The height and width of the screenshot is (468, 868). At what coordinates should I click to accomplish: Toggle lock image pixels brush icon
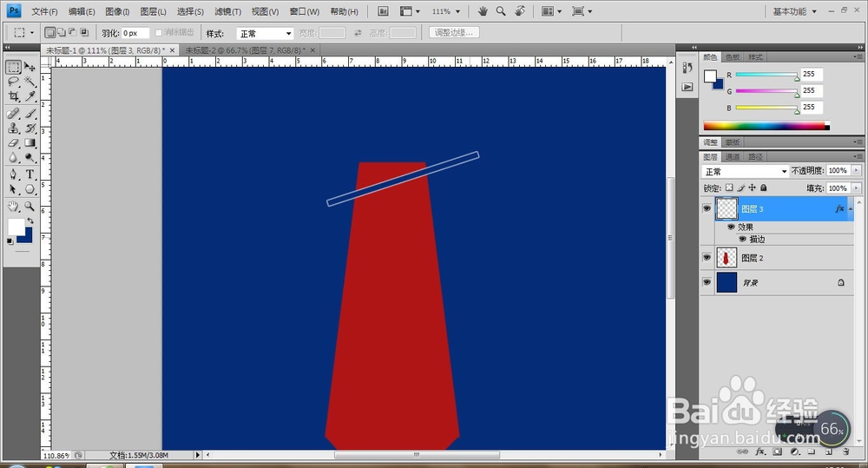740,188
